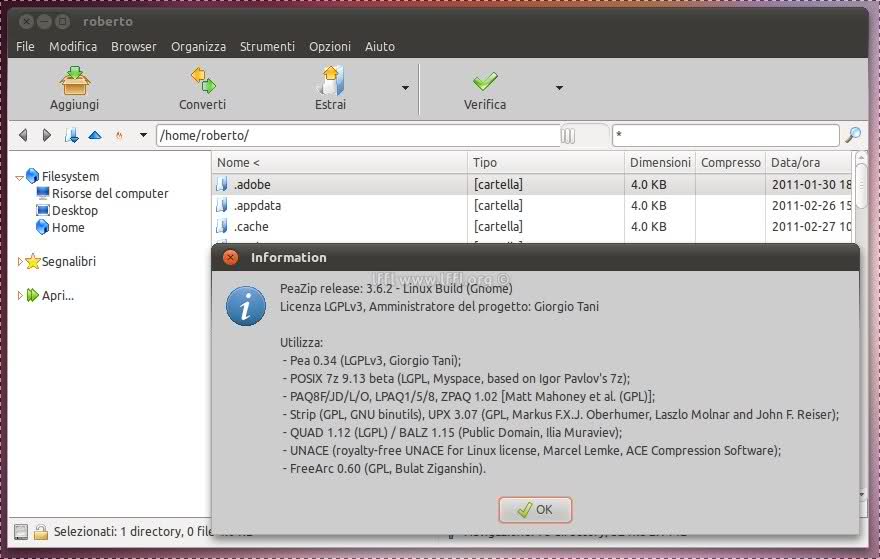Click the Estrai toolbar icon
Image resolution: width=880 pixels, height=559 pixels.
330,80
